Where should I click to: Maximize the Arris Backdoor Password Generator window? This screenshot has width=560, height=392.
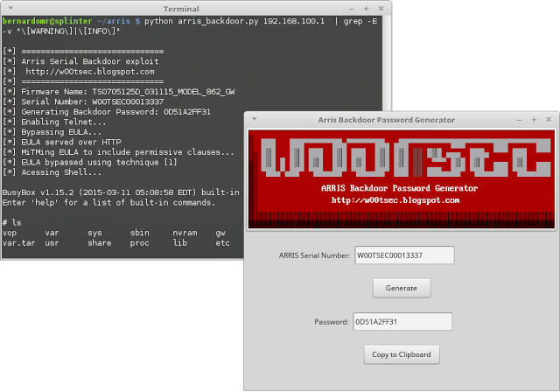534,120
